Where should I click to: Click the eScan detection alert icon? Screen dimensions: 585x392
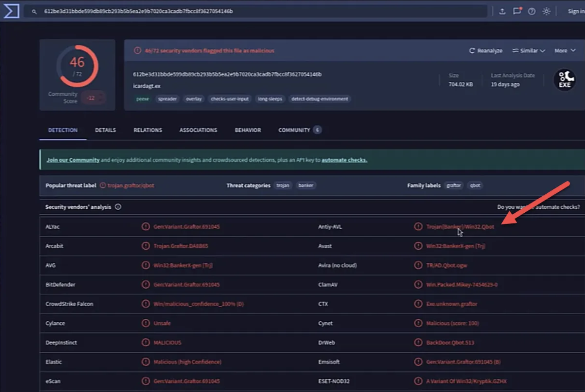(146, 381)
